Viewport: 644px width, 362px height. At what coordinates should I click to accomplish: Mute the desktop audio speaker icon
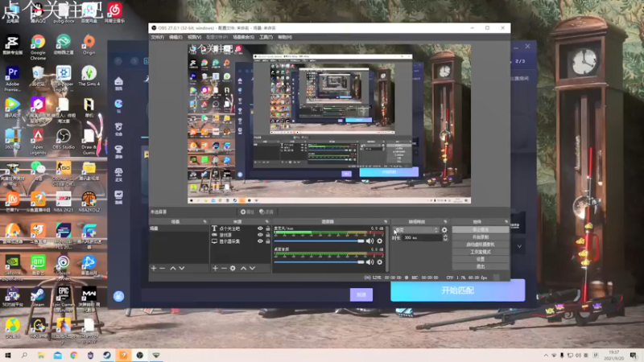(369, 262)
